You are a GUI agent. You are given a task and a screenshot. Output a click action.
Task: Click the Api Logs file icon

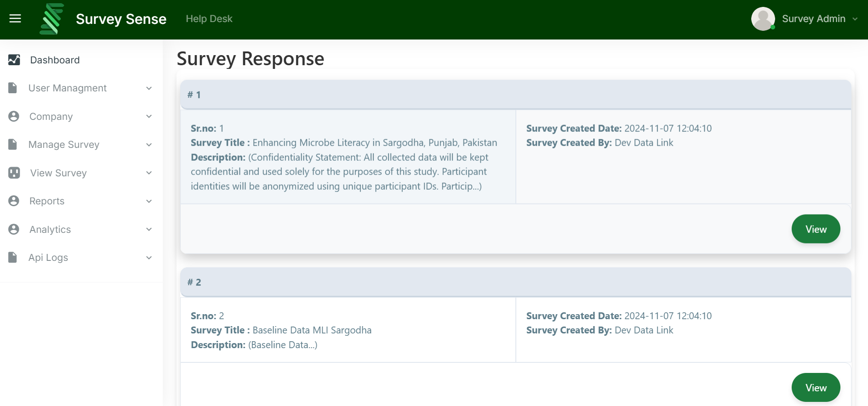(x=13, y=257)
